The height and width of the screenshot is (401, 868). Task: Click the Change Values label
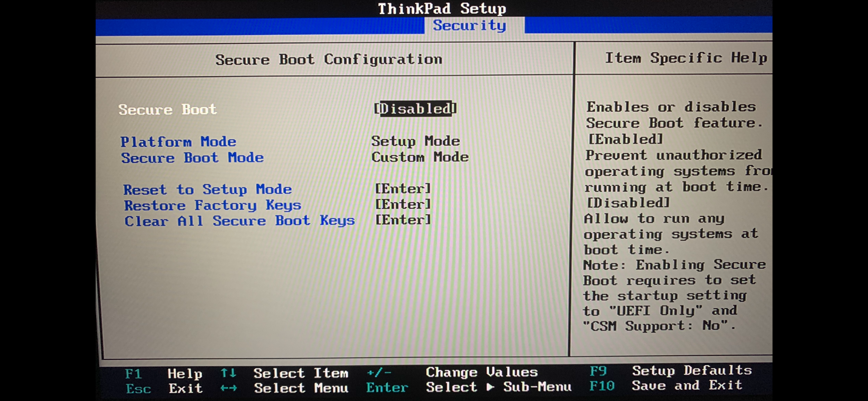[482, 372]
